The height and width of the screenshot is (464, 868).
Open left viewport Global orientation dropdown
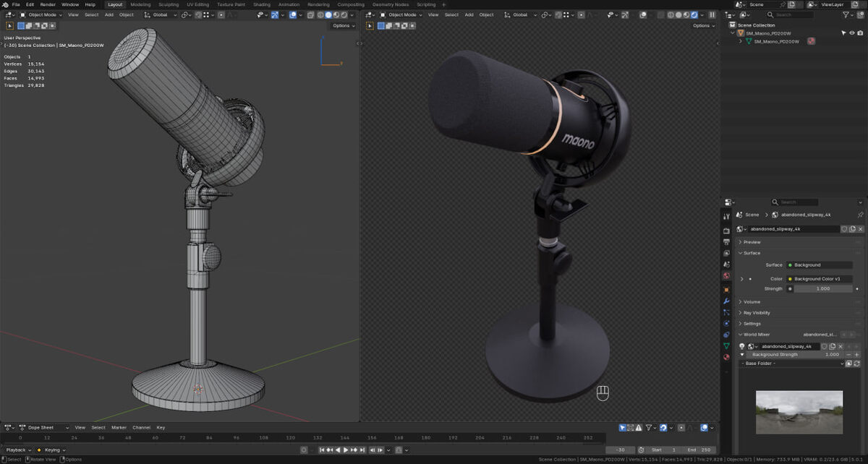point(160,14)
